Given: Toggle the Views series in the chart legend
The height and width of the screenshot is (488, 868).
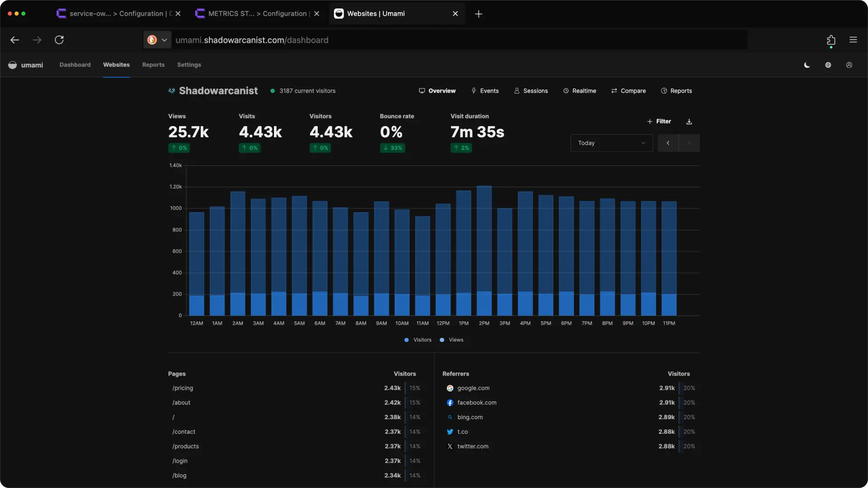Looking at the screenshot, I should [451, 340].
